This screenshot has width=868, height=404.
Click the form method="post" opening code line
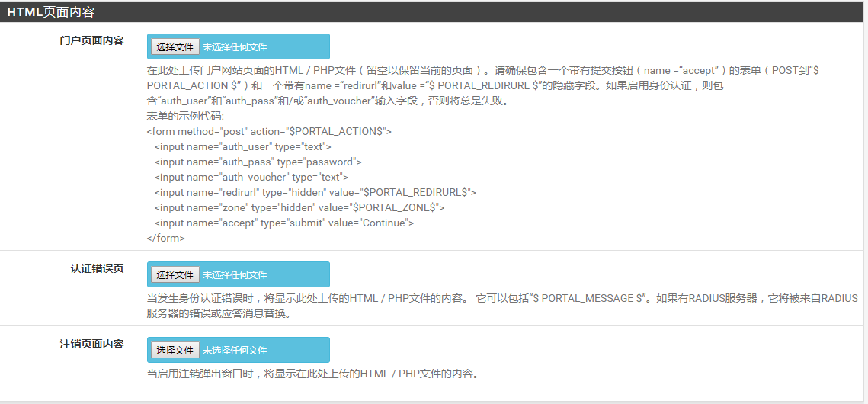coord(269,131)
